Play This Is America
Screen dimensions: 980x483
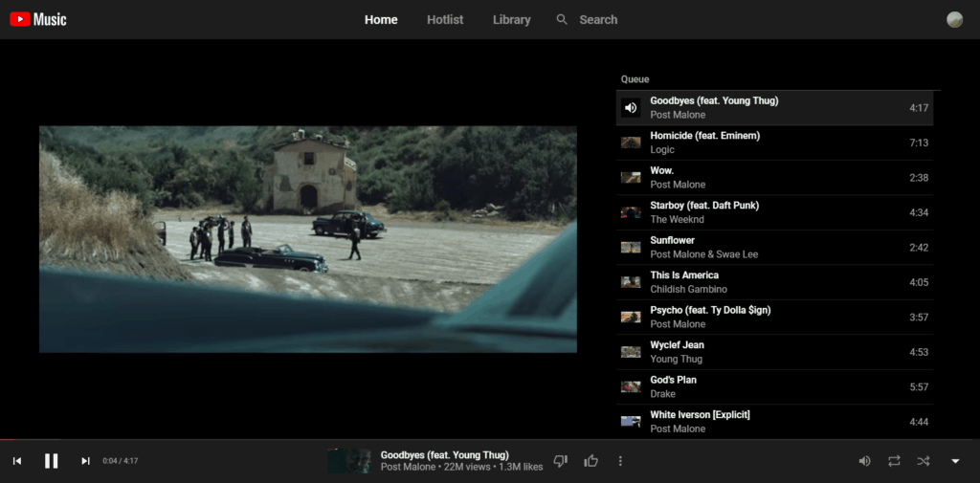click(774, 282)
